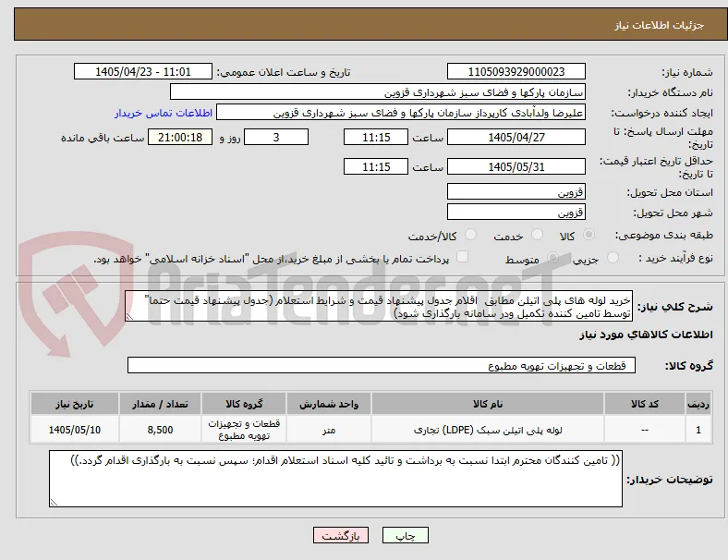Click the goods group cell in row 1
728x560 pixels.
pos(244,430)
